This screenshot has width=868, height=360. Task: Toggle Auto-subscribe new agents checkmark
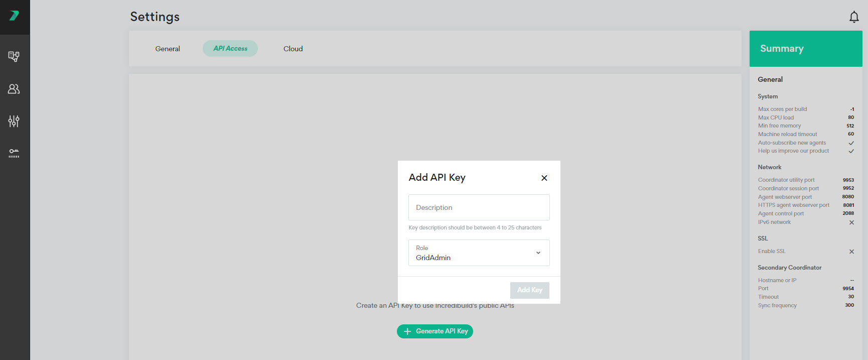851,143
